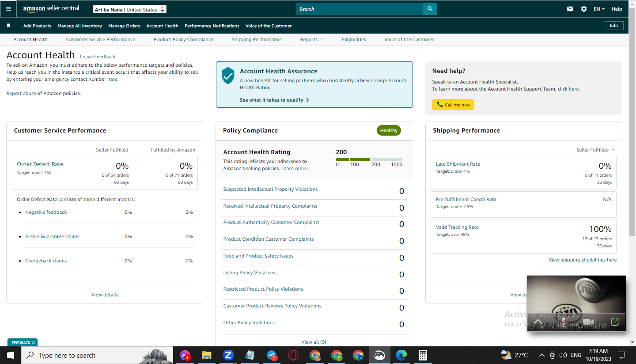
Task: Open the Negative feedback metric link
Action: 46,212
